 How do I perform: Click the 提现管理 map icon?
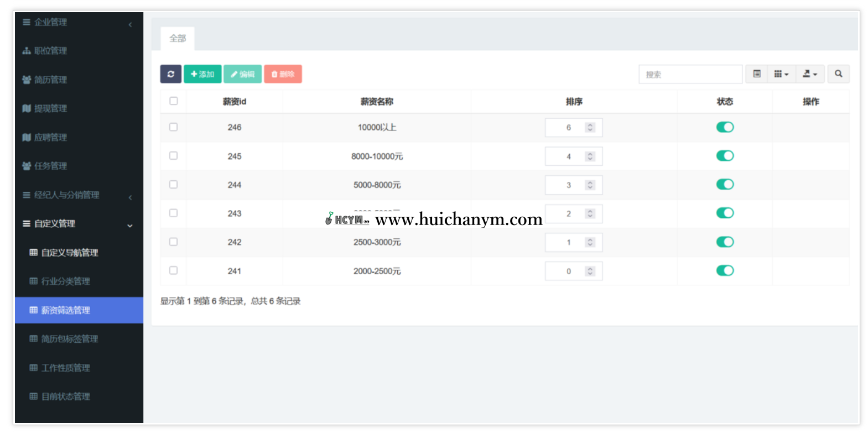(x=26, y=108)
